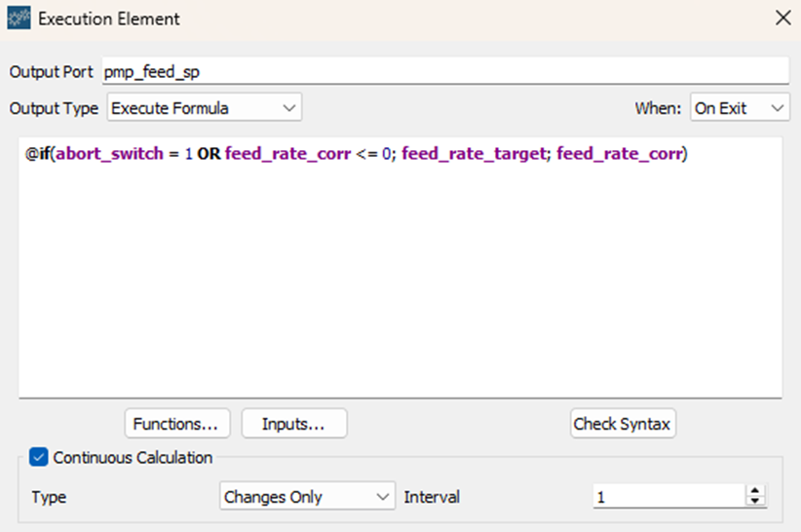Close the Execution Element dialog
Image resolution: width=801 pixels, height=532 pixels.
click(782, 19)
